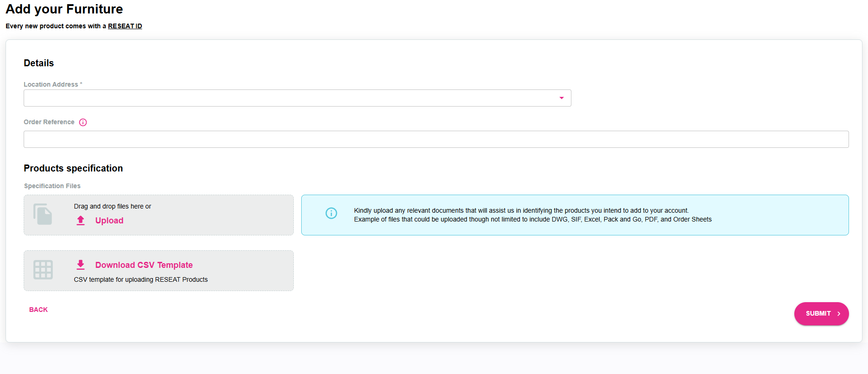Click the grey spreadsheet grid icon
Viewport: 868px width, 374px height.
tap(43, 270)
